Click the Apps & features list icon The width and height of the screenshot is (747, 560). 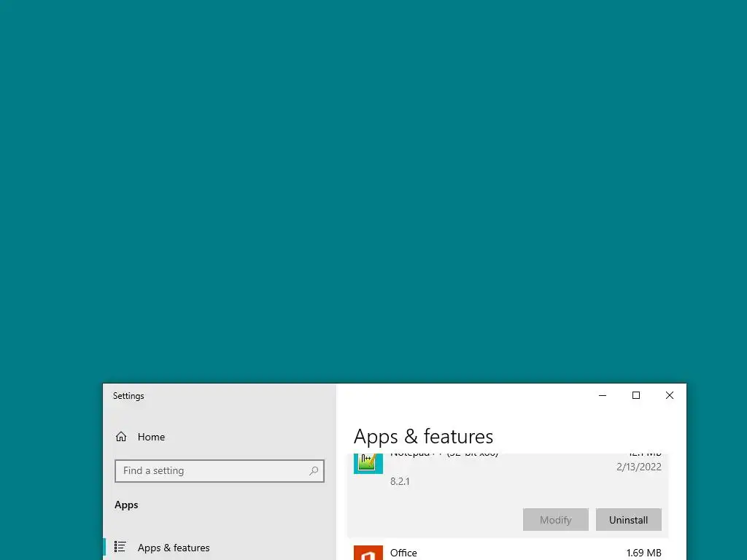click(120, 547)
